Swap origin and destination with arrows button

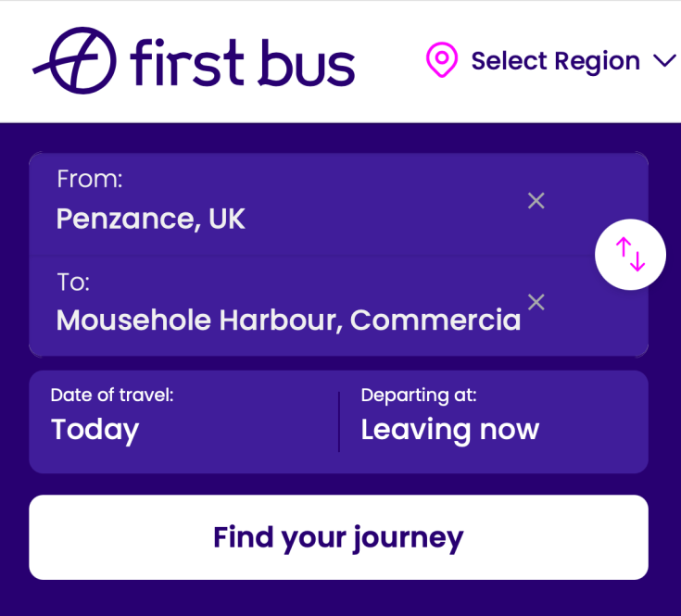(x=630, y=254)
